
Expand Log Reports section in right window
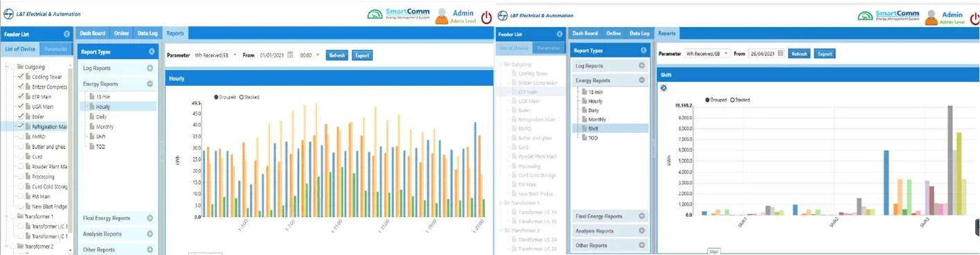pos(642,66)
